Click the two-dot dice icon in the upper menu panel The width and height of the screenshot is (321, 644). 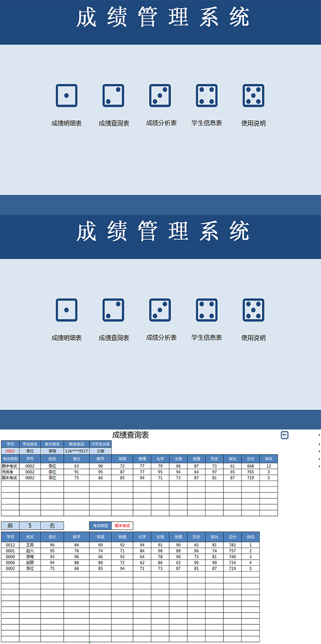pos(113,95)
